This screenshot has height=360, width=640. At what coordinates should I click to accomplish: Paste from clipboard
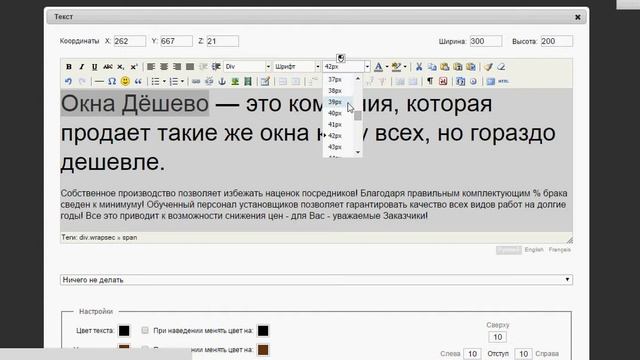click(x=445, y=67)
